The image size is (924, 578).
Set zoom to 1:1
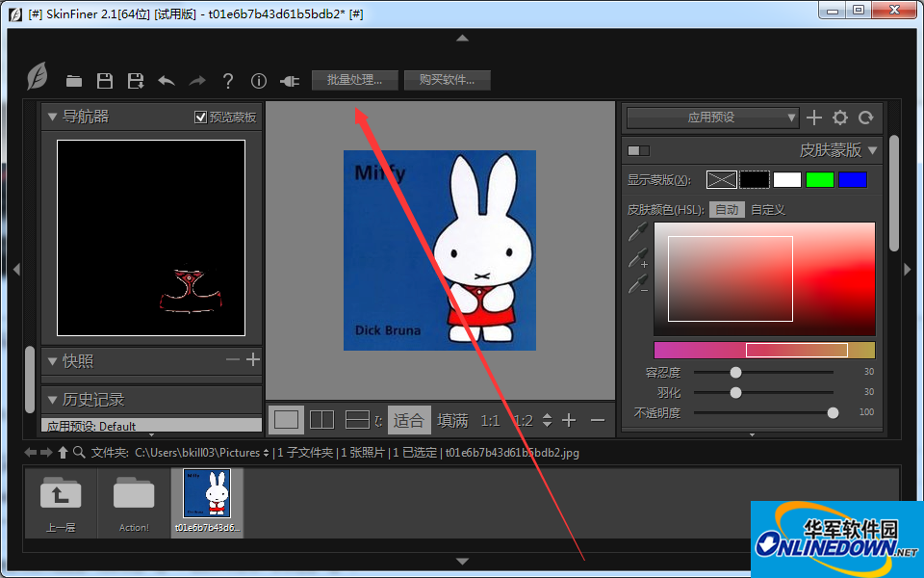(x=490, y=421)
